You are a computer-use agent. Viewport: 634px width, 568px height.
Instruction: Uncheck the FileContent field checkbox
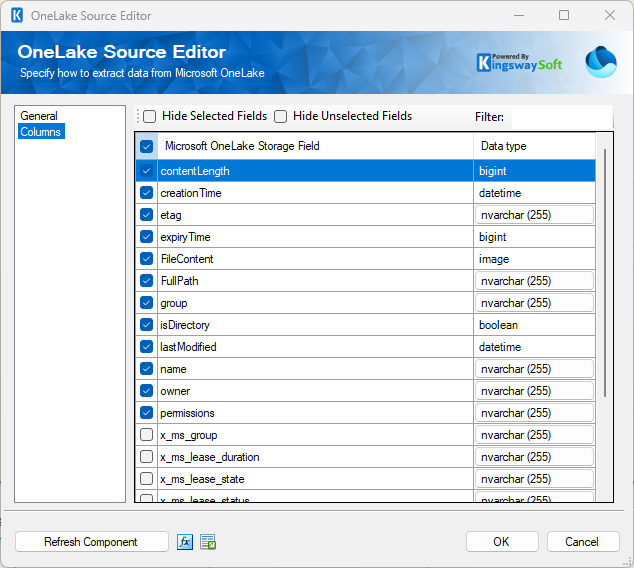coord(146,259)
